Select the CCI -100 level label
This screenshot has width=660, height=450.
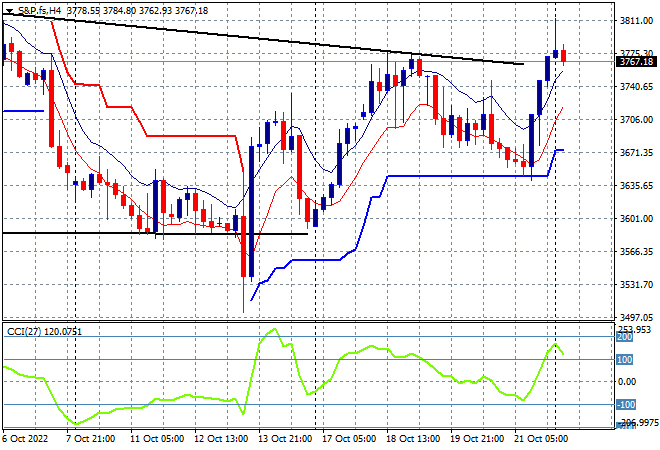coord(625,405)
